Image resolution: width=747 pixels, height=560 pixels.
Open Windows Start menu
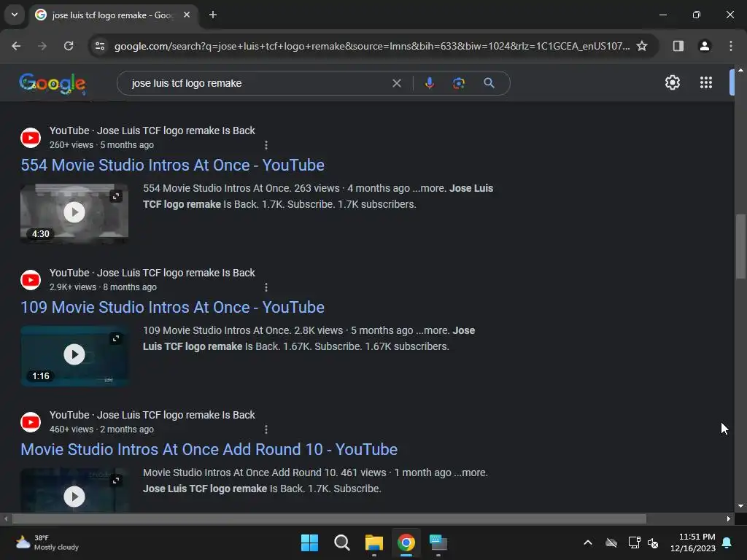[309, 542]
